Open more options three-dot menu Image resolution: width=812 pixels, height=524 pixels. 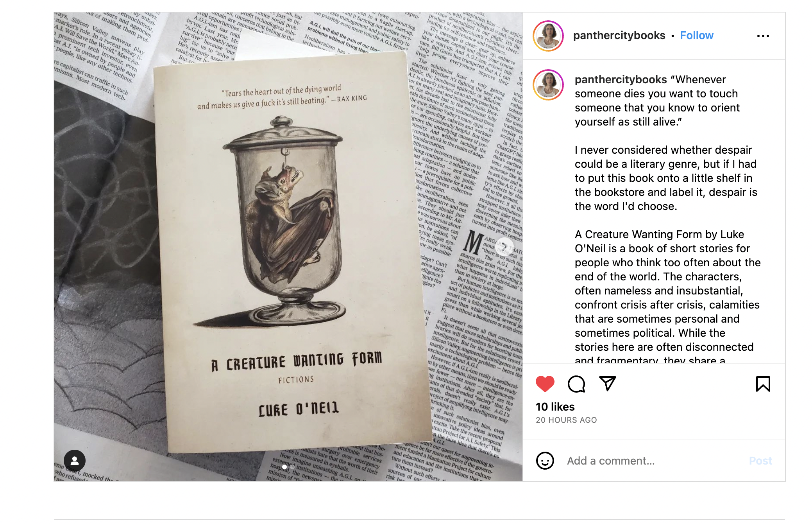point(763,36)
